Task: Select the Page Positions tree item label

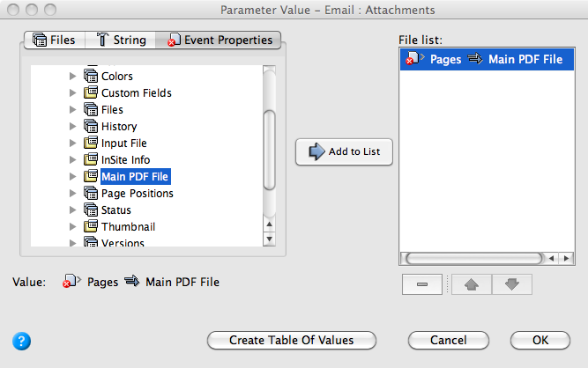Action: [x=138, y=193]
